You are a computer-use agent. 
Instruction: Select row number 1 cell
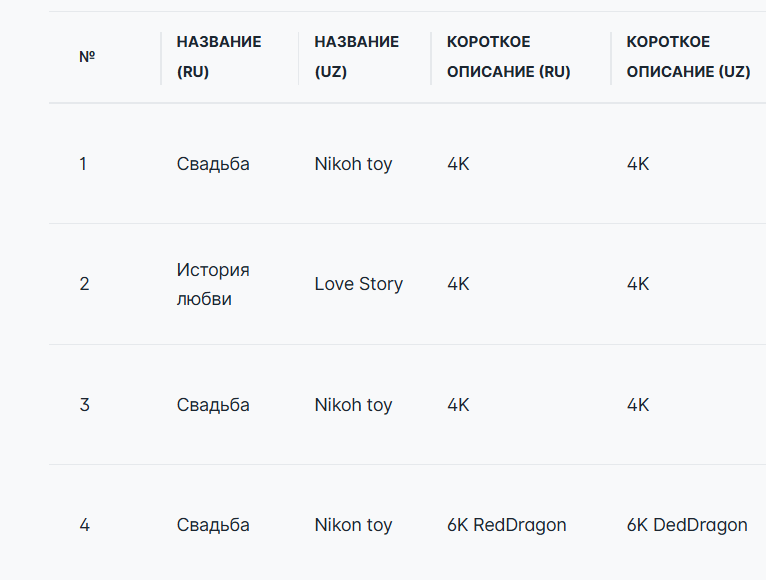tap(83, 164)
